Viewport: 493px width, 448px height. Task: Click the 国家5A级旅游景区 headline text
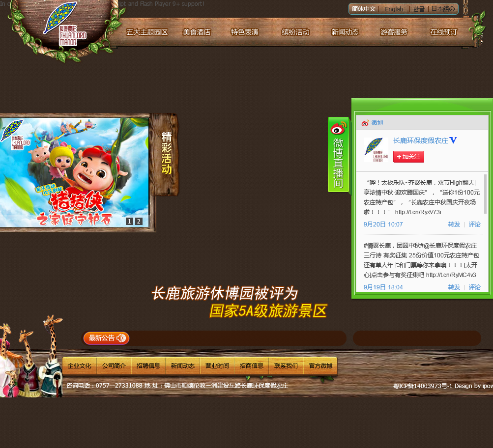point(268,311)
